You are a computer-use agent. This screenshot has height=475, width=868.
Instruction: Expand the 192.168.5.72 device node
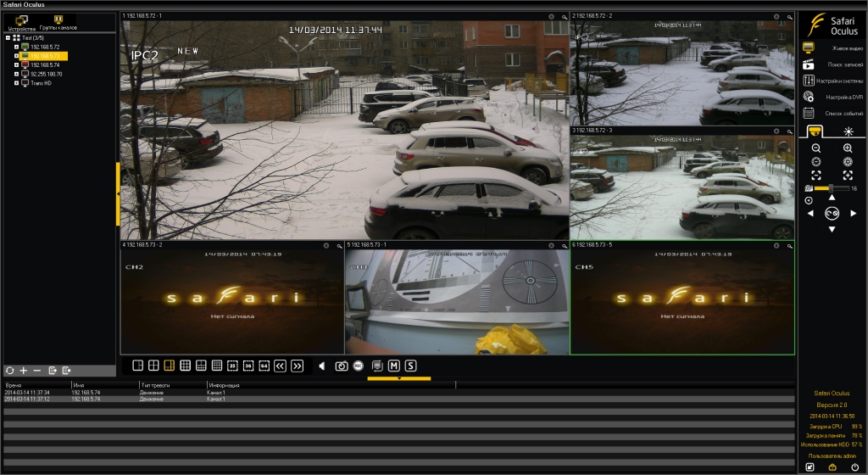(16, 47)
